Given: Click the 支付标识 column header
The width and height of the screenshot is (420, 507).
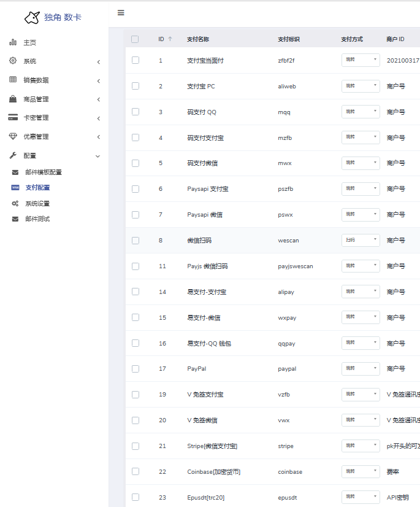Looking at the screenshot, I should (289, 39).
